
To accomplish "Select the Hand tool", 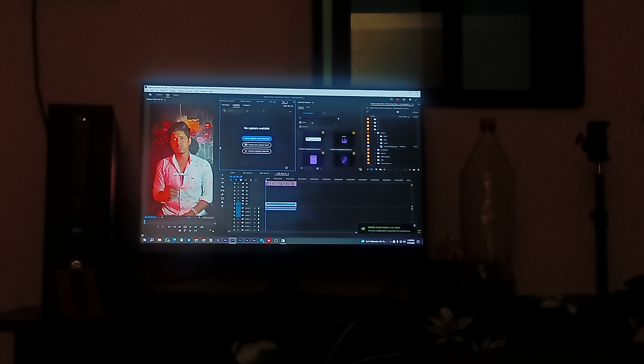I will pos(223,203).
